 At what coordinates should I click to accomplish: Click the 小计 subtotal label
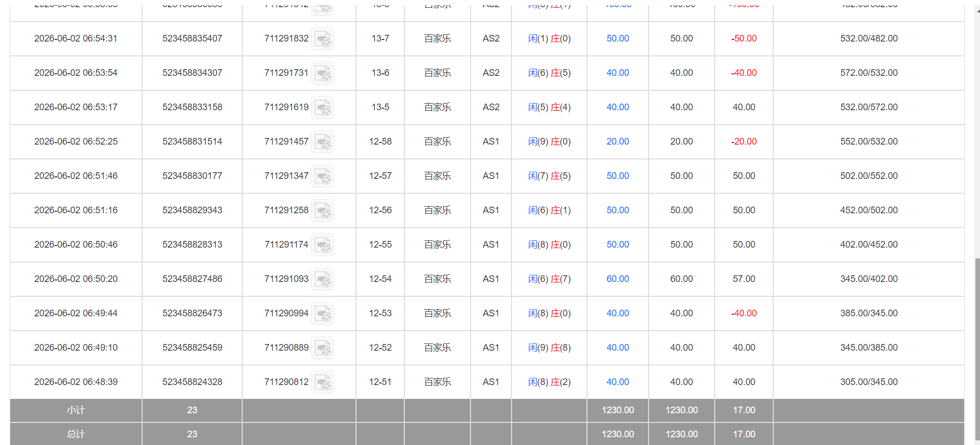[76, 410]
